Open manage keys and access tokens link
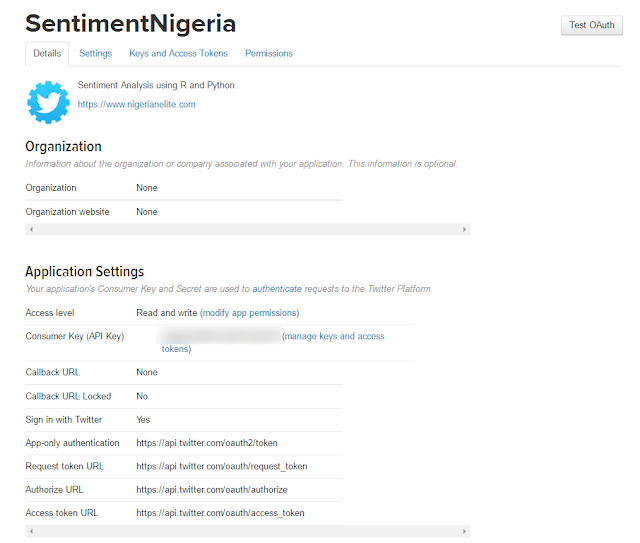 pyautogui.click(x=273, y=342)
